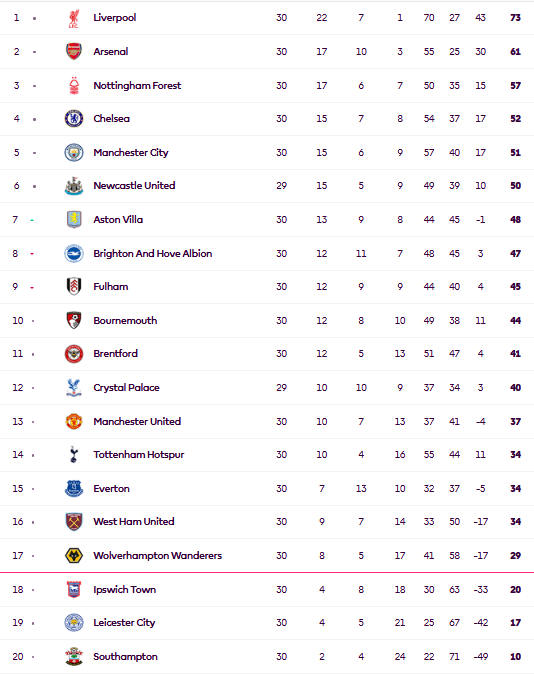The width and height of the screenshot is (534, 675).
Task: Select the Brighton And Hove Albion badge
Action: (x=74, y=253)
